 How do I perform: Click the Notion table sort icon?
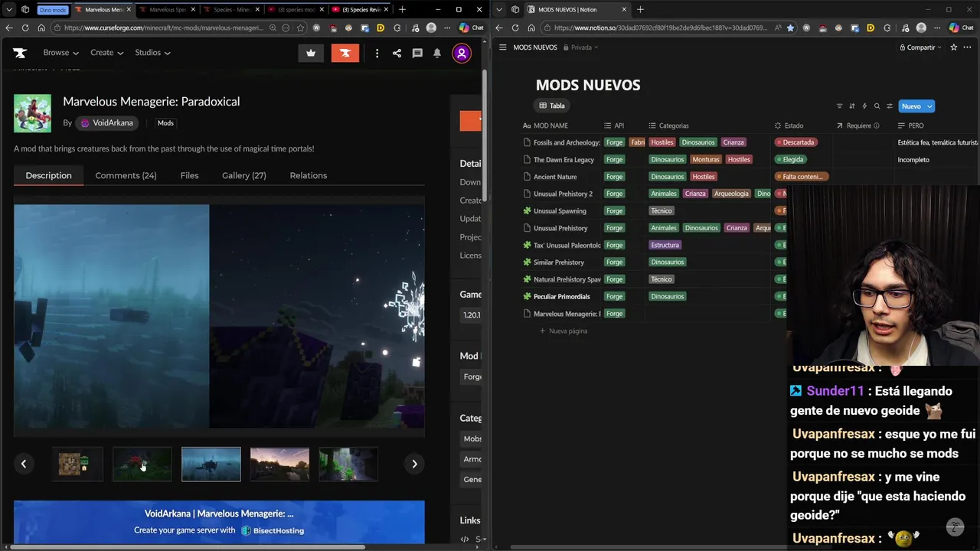coord(851,106)
